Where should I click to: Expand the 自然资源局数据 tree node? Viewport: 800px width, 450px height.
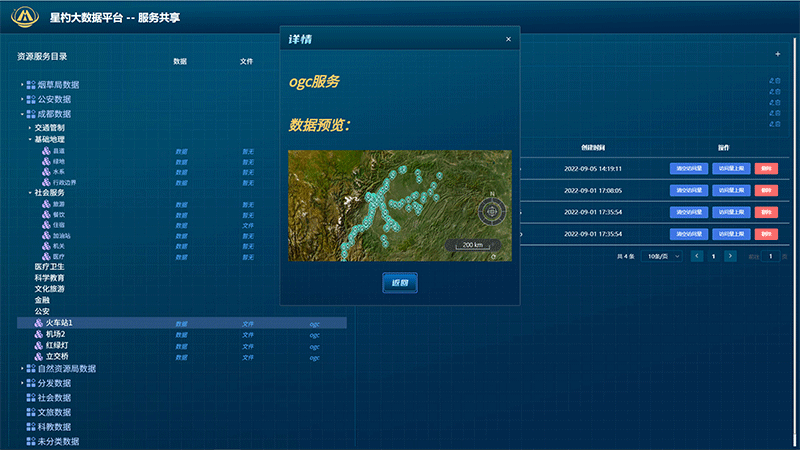[21, 368]
